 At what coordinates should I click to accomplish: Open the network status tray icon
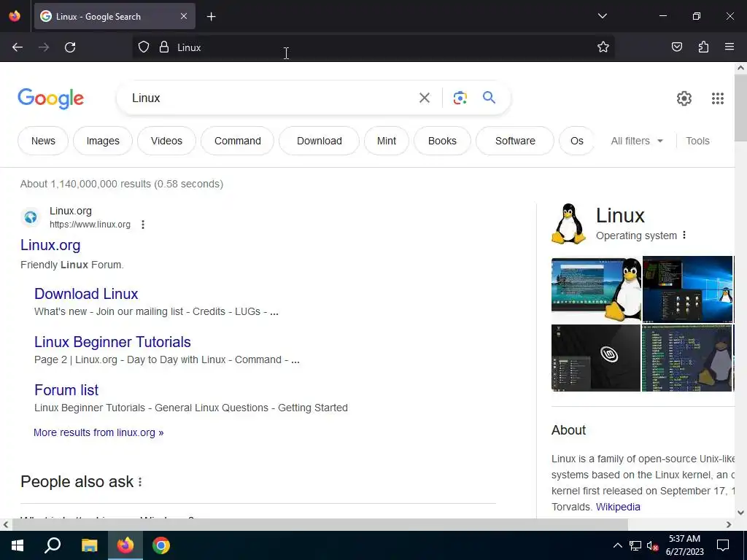click(635, 545)
